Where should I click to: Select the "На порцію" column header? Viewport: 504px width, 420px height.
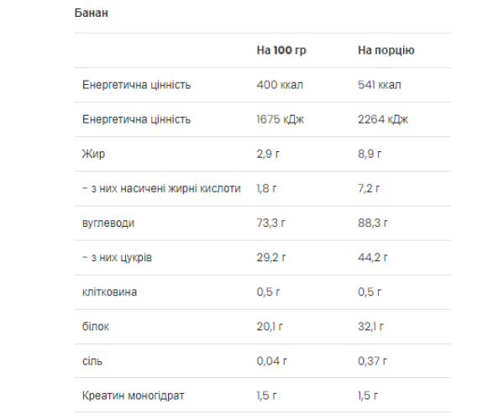(x=386, y=50)
